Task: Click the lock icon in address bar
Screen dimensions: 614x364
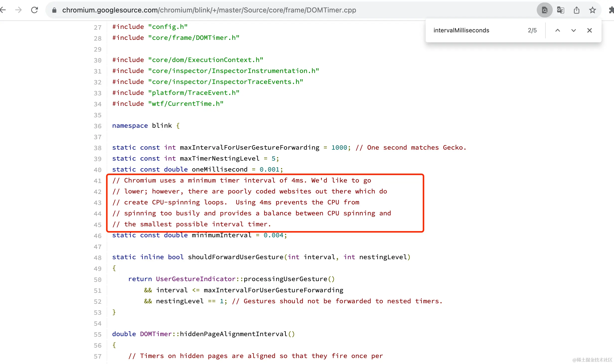Action: click(54, 10)
